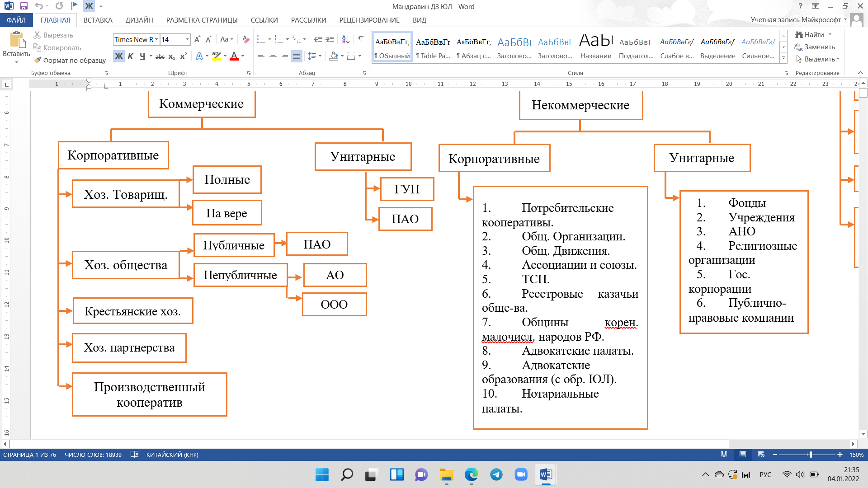
Task: Click the word count ЧИСЛО СЛОВ: 18939
Action: click(x=93, y=455)
